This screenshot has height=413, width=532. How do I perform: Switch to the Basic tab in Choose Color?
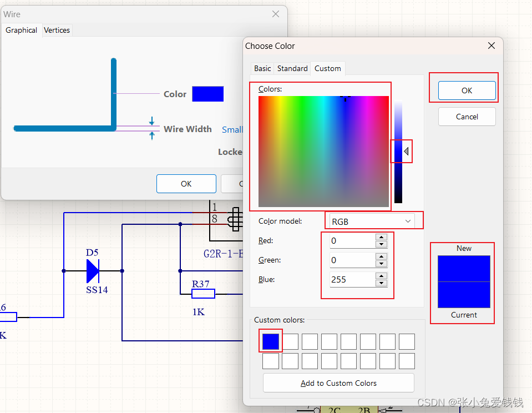pyautogui.click(x=262, y=69)
